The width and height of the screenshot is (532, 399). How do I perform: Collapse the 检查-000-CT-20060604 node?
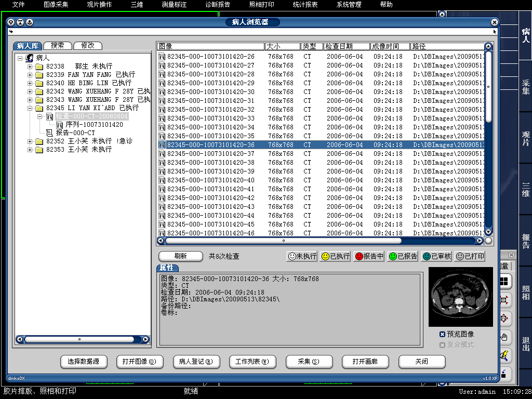(39, 116)
